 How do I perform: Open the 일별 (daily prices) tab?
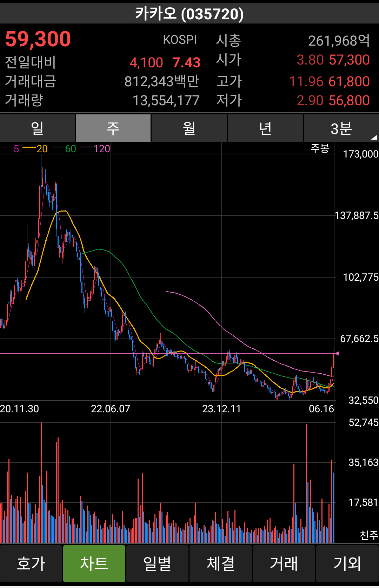click(157, 564)
